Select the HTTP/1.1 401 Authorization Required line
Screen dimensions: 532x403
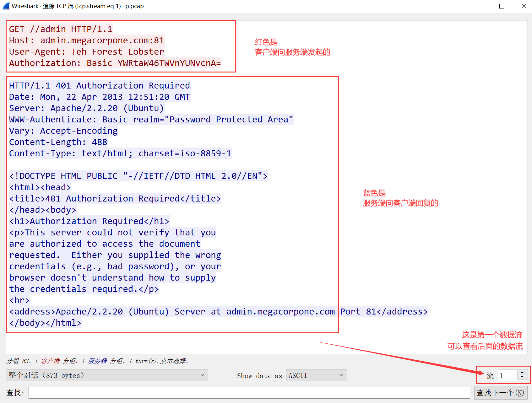(99, 86)
